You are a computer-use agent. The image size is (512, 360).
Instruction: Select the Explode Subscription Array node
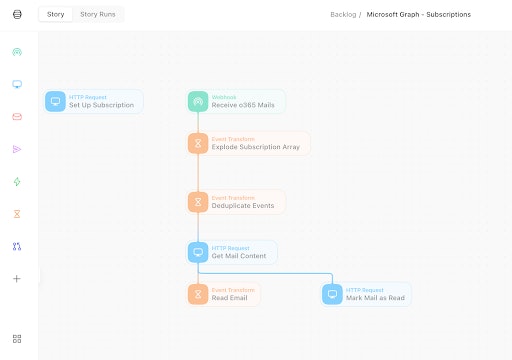click(249, 143)
